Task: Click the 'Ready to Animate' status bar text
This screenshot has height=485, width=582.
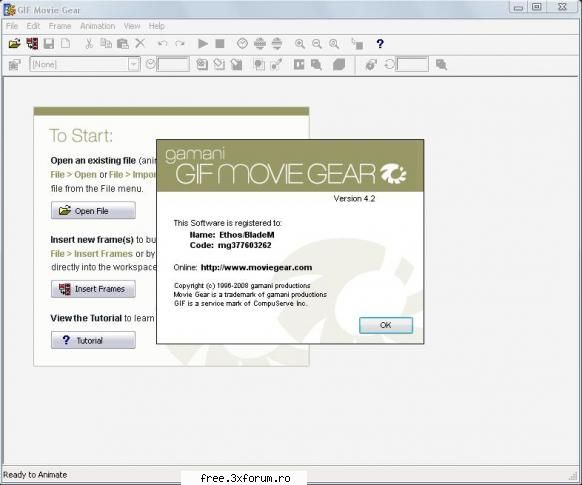Action: pyautogui.click(x=35, y=475)
